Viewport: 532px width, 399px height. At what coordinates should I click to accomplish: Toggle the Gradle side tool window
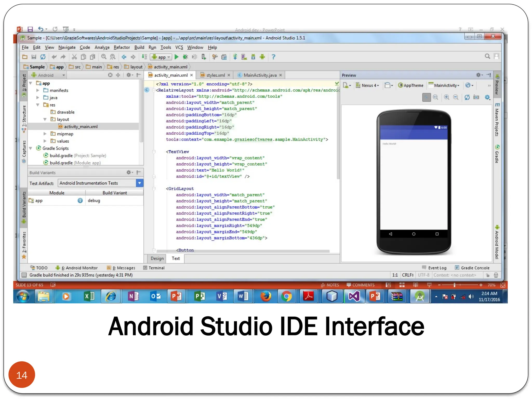tap(497, 154)
